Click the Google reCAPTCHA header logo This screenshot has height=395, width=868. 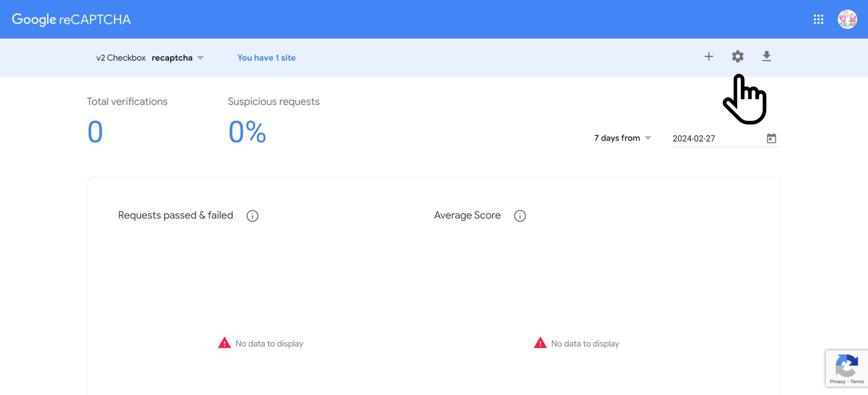(x=71, y=19)
